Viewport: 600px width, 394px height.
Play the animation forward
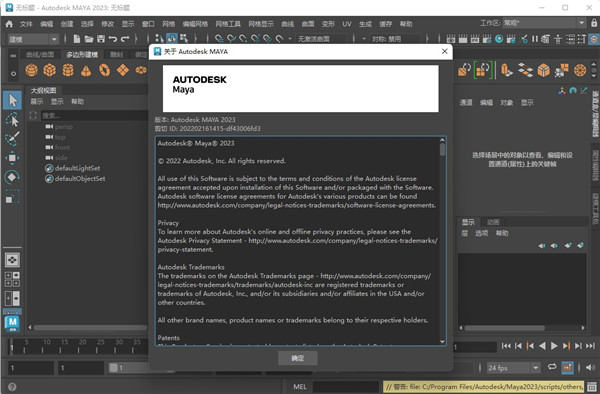(x=554, y=346)
